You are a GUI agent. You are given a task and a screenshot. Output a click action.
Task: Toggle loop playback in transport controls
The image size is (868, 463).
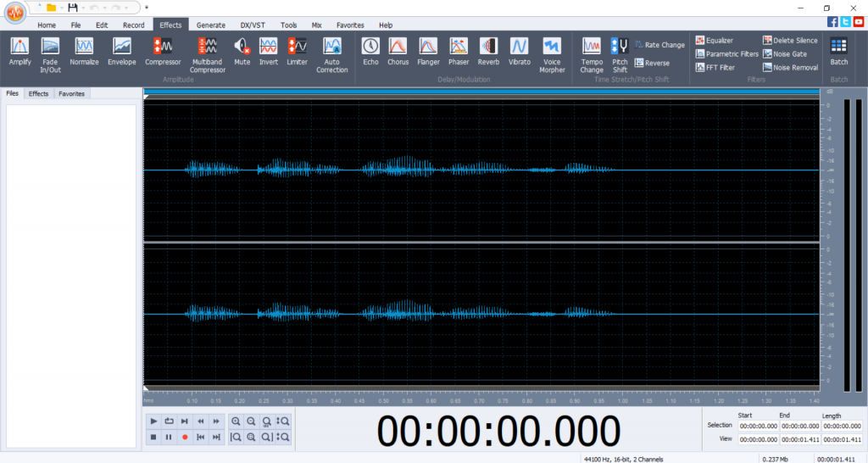[x=169, y=421]
